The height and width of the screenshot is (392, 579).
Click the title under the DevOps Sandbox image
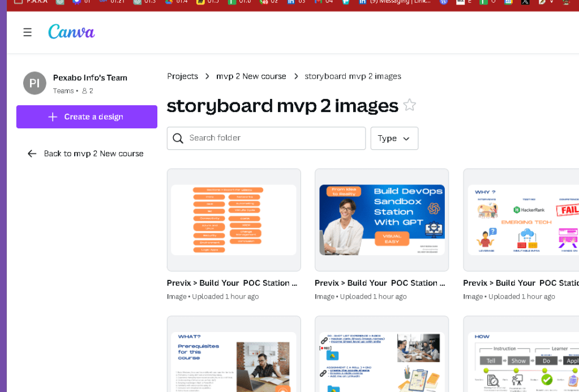[380, 283]
